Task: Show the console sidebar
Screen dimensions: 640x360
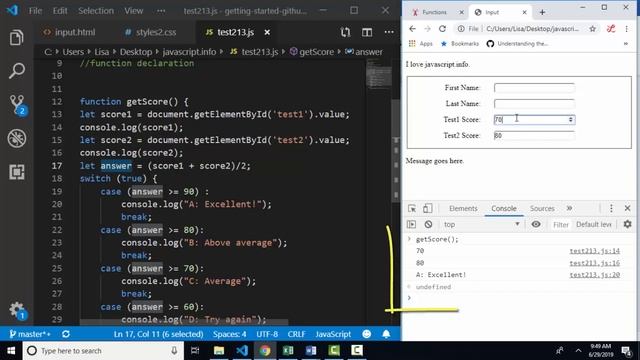Action: pos(411,224)
